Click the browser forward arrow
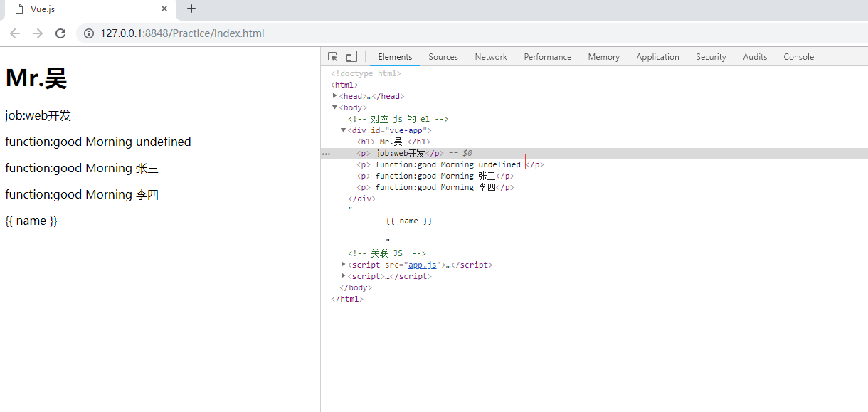The height and width of the screenshot is (412, 868). (38, 33)
